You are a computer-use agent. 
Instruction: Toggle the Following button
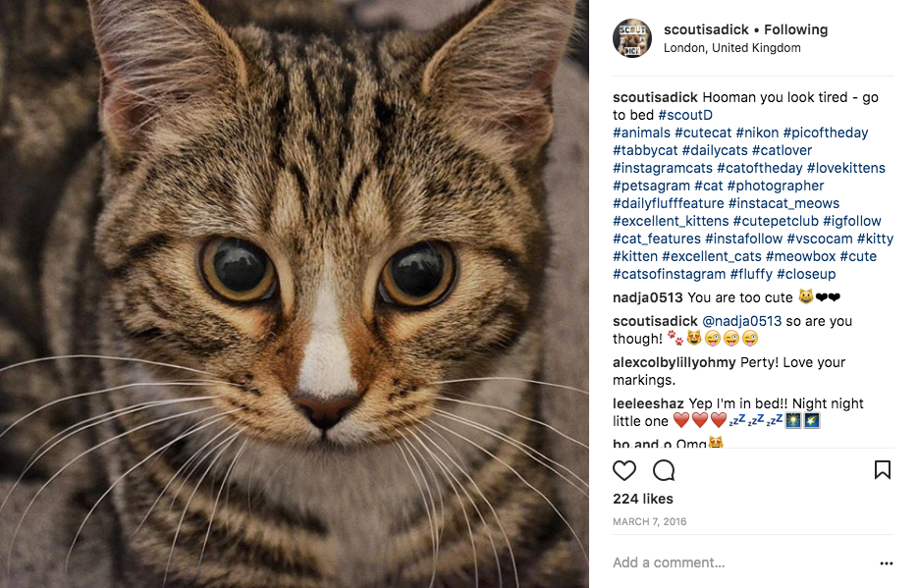pos(795,29)
